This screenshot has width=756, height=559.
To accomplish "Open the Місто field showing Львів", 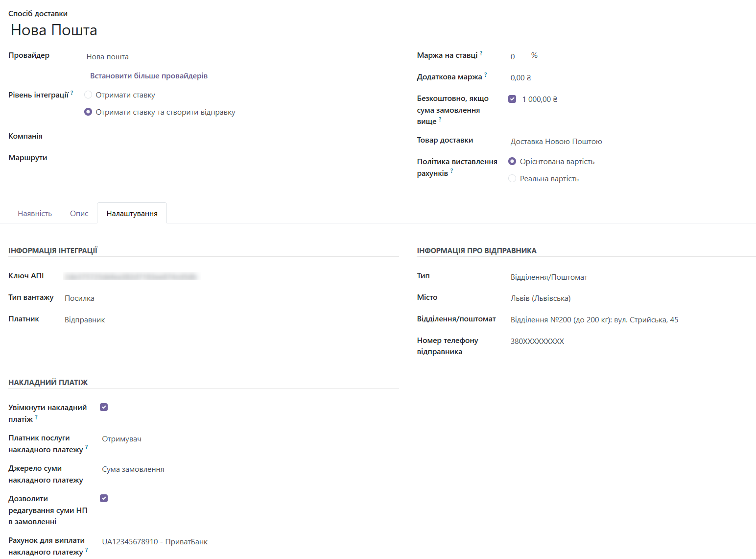I will coord(541,298).
